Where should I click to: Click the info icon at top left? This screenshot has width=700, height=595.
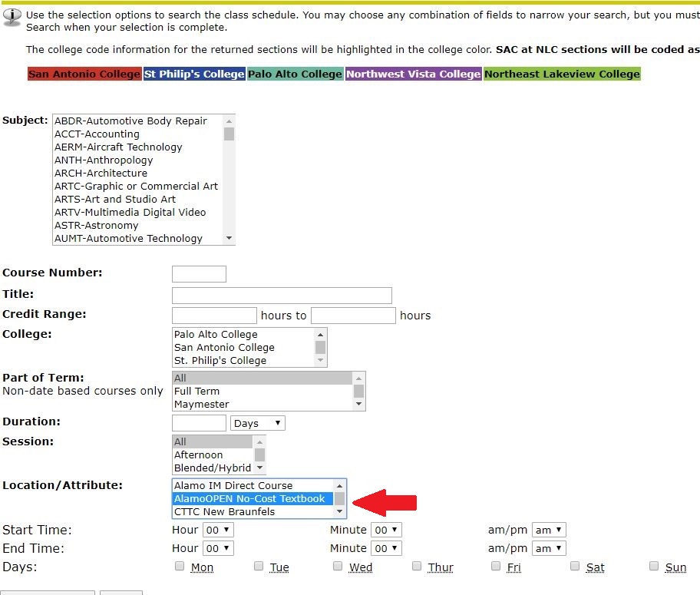[x=12, y=15]
